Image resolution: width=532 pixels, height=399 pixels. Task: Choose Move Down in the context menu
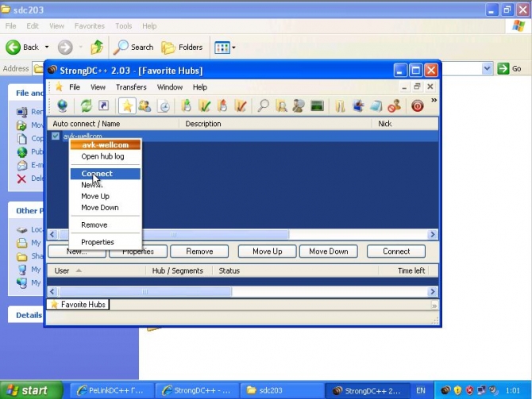coord(105,208)
